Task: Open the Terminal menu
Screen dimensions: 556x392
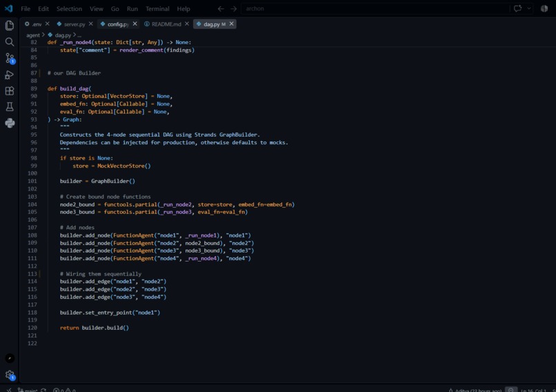Action: 157,9
